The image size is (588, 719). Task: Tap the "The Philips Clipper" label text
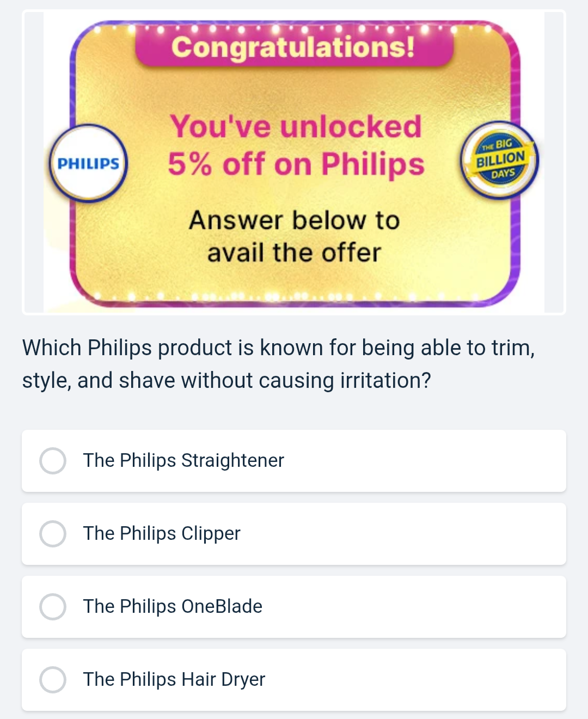(x=162, y=534)
